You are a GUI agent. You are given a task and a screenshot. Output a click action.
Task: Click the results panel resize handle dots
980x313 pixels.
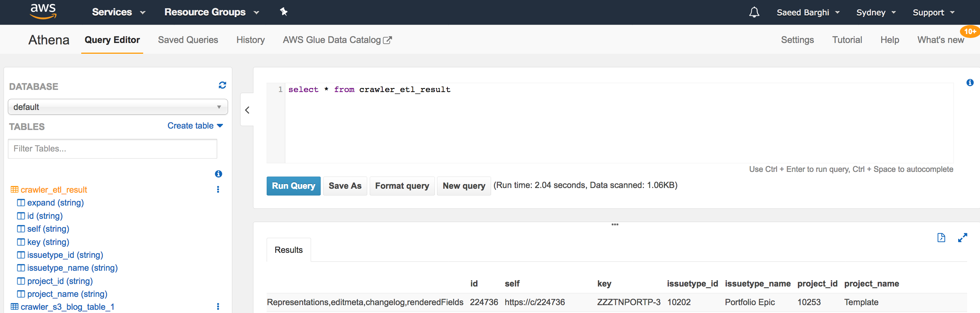[615, 225]
